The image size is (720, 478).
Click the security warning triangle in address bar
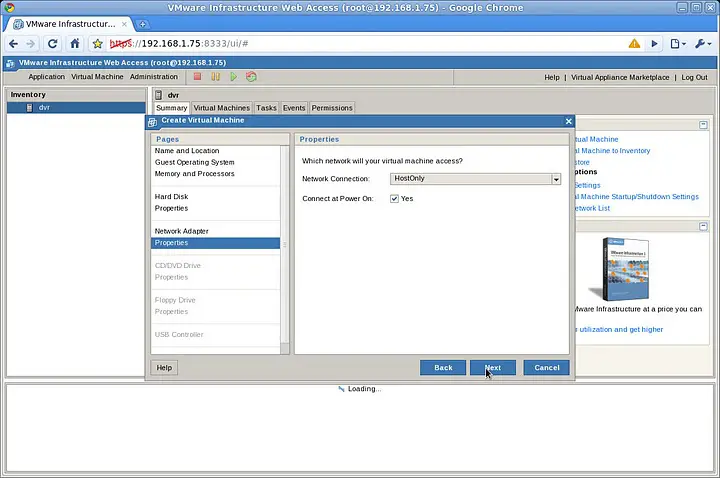click(634, 44)
